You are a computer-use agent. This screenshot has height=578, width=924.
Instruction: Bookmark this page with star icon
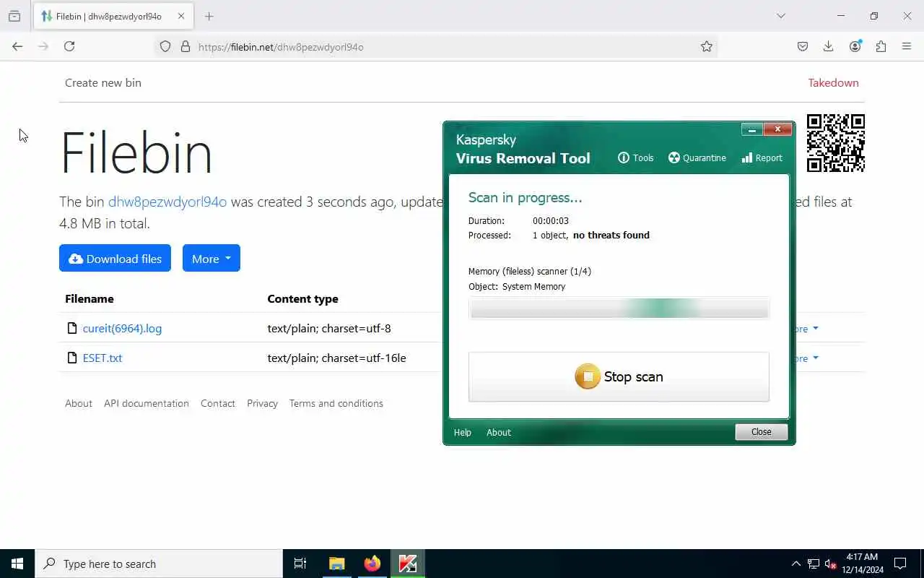[x=707, y=46]
